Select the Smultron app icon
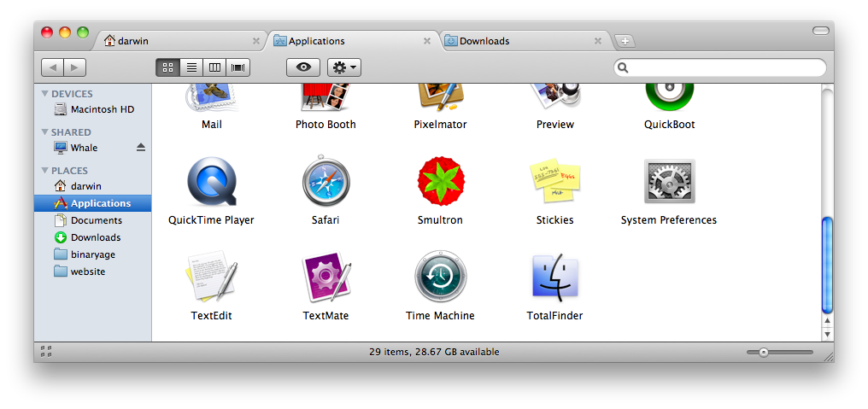Viewport: 868px width, 409px height. pyautogui.click(x=440, y=182)
